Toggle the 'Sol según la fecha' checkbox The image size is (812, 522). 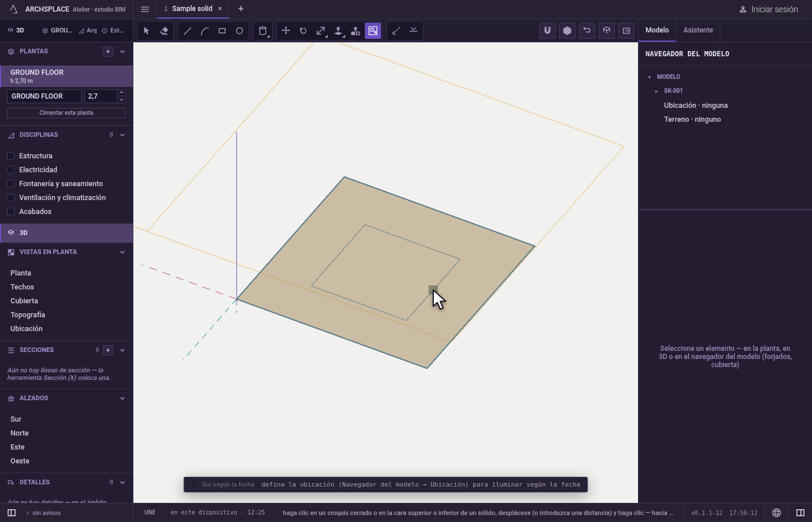195,485
